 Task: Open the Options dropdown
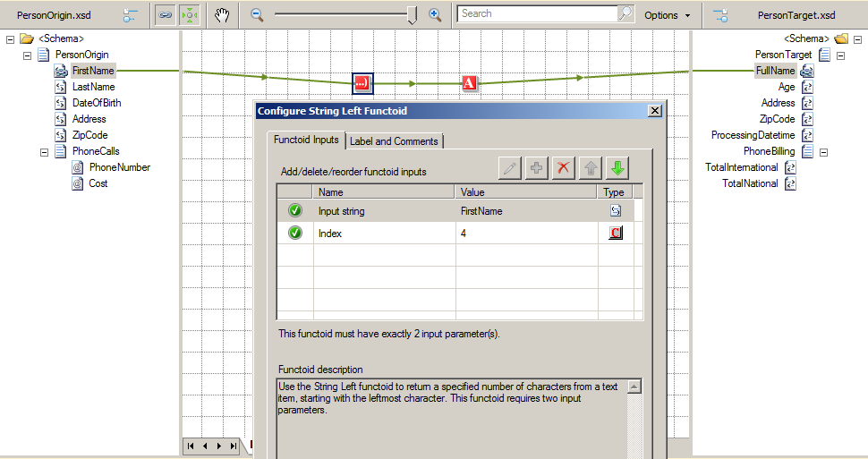(x=667, y=15)
